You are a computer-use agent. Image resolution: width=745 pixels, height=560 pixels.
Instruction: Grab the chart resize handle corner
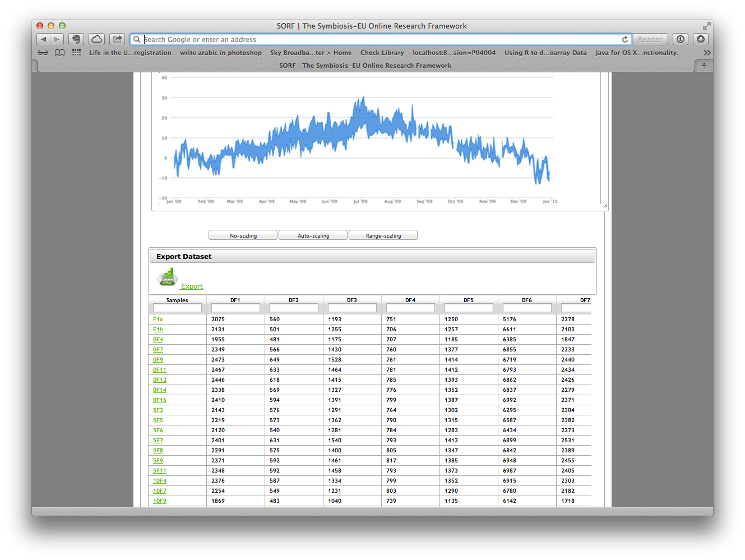[605, 206]
